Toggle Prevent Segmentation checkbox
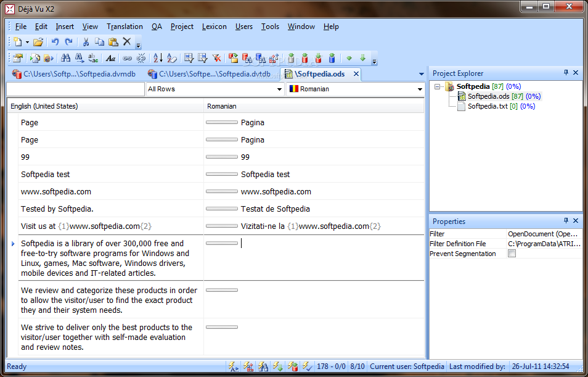 512,254
